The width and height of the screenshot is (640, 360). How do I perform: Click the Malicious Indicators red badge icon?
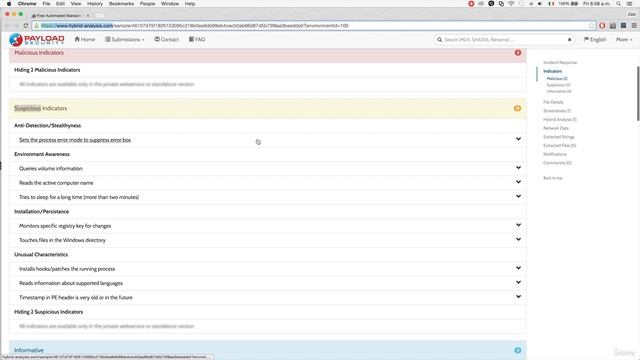(518, 53)
